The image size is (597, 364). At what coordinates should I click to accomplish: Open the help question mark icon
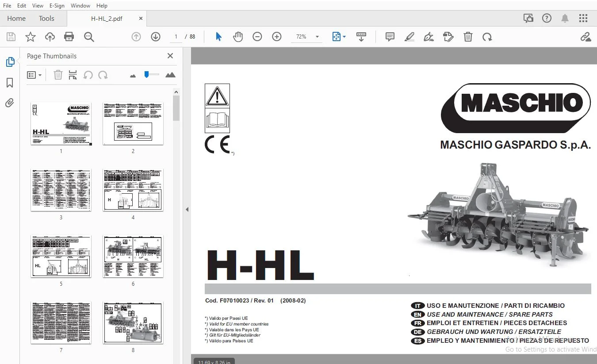pos(547,18)
